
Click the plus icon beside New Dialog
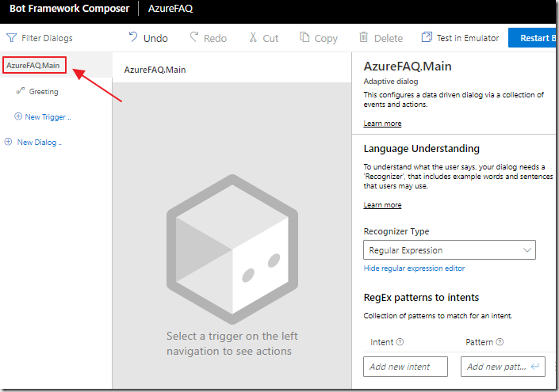8,142
